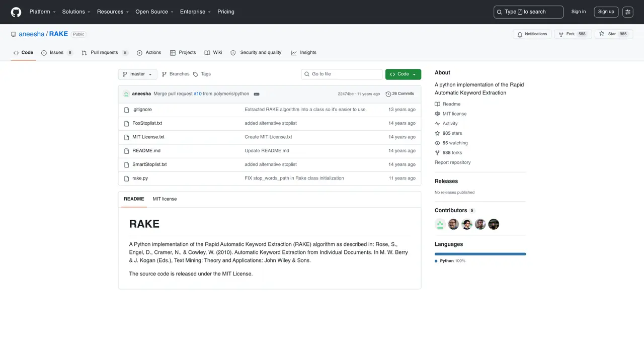644x362 pixels.
Task: Select the MIT license tab
Action: pyautogui.click(x=165, y=199)
